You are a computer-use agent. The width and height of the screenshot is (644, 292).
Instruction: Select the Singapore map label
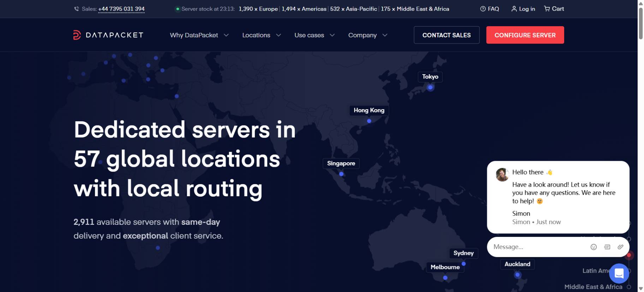(341, 163)
